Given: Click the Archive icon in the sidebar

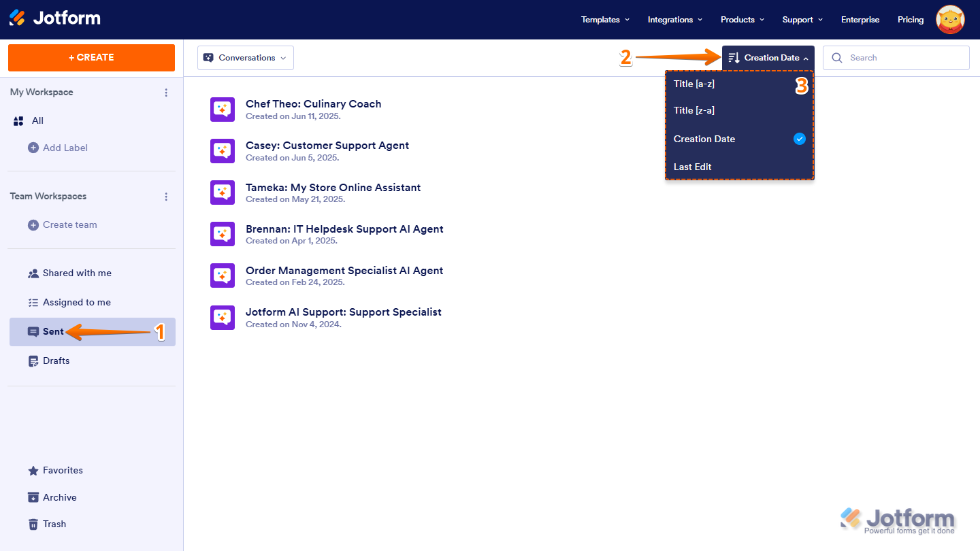Looking at the screenshot, I should pyautogui.click(x=33, y=497).
